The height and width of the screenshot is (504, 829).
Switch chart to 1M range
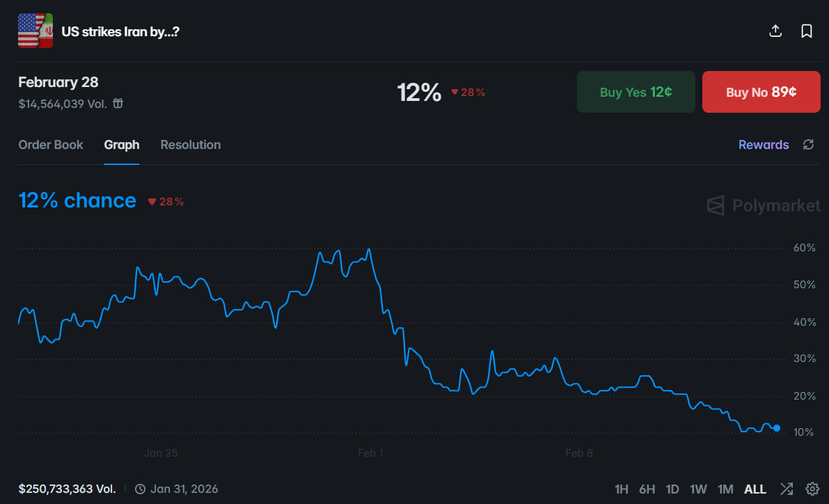click(725, 489)
